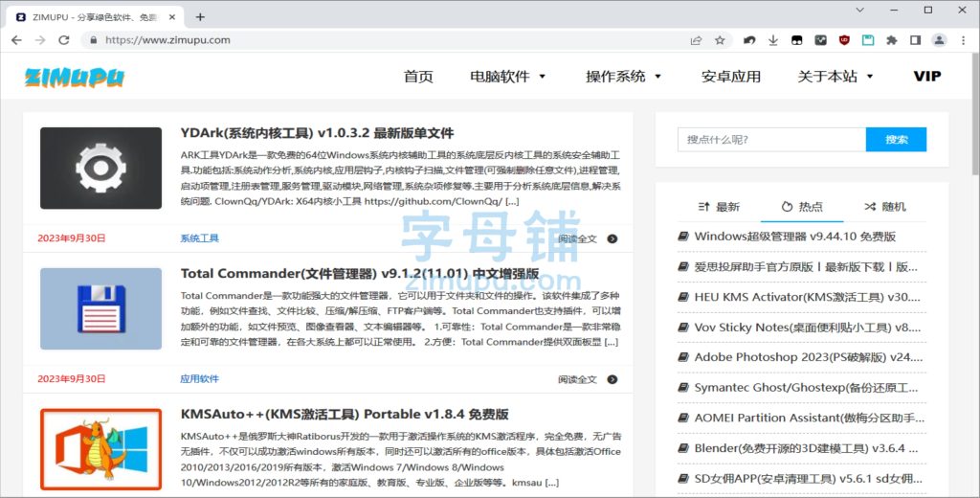Toggle the browser side panel icon
This screenshot has height=498, width=980.
916,40
